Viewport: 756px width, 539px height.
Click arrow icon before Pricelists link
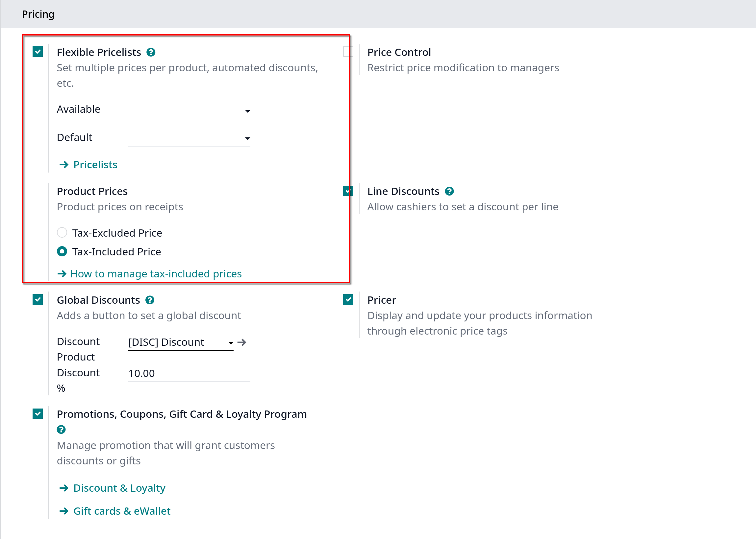(64, 165)
